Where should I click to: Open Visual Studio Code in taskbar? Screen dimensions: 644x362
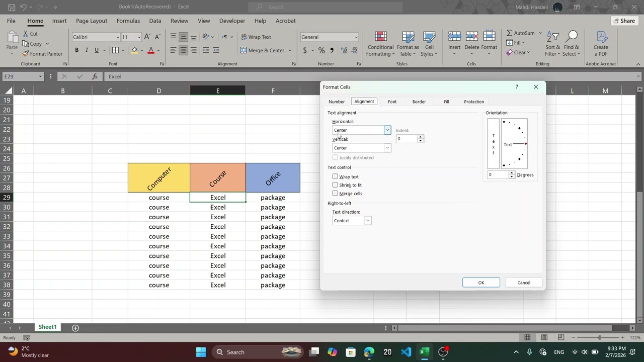coord(406,352)
